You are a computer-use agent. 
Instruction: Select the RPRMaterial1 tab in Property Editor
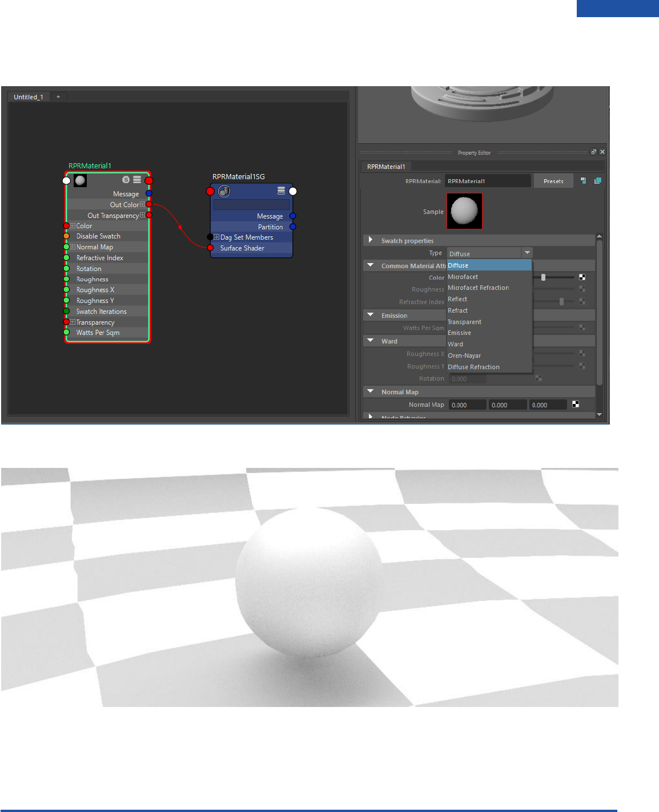coord(386,167)
